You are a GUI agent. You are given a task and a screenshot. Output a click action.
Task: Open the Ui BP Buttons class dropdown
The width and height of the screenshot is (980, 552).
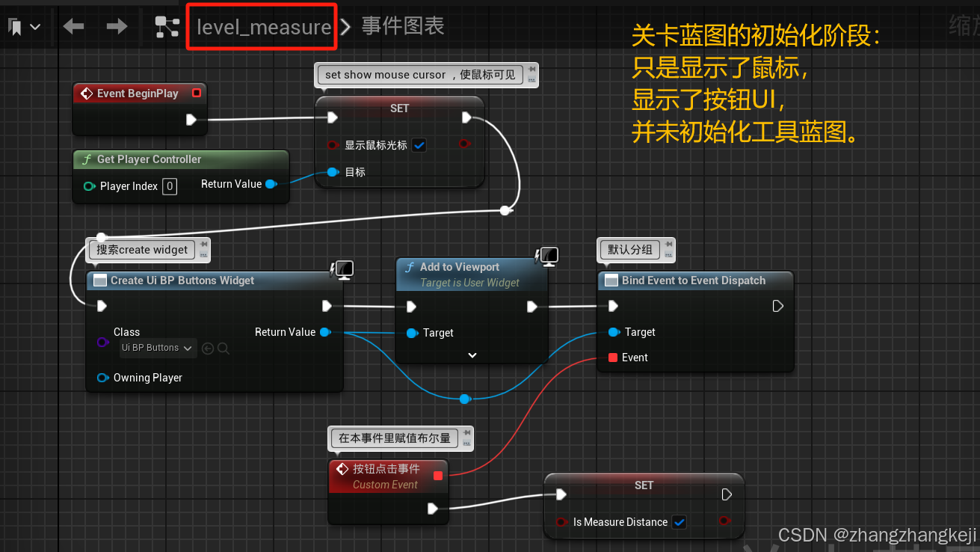pos(157,348)
